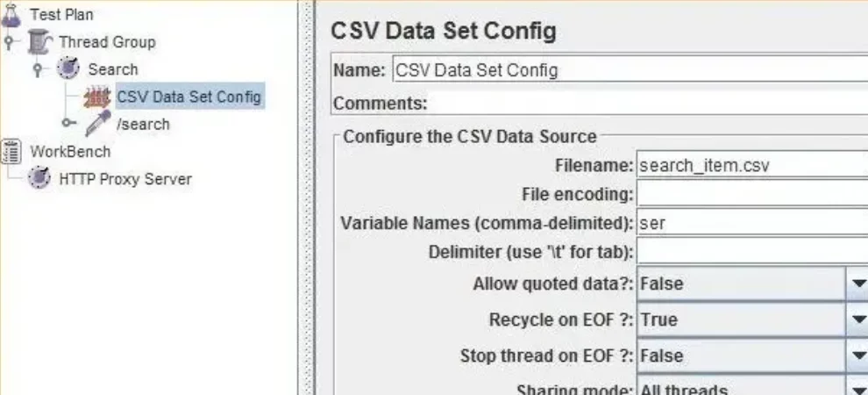The height and width of the screenshot is (395, 868).
Task: Collapse the Search controller node
Action: tap(38, 69)
